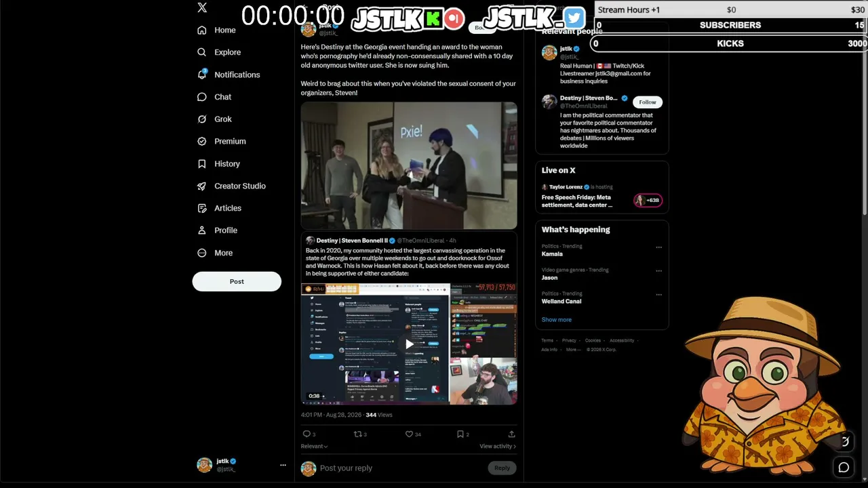This screenshot has height=488, width=868.
Task: Click the white Post button
Action: pyautogui.click(x=237, y=281)
